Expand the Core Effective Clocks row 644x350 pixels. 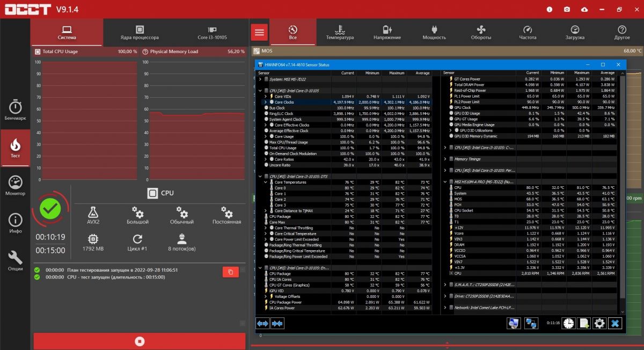tap(266, 125)
